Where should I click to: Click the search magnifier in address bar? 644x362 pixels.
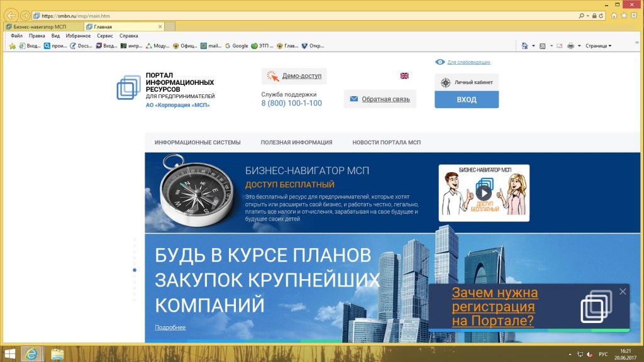[581, 16]
